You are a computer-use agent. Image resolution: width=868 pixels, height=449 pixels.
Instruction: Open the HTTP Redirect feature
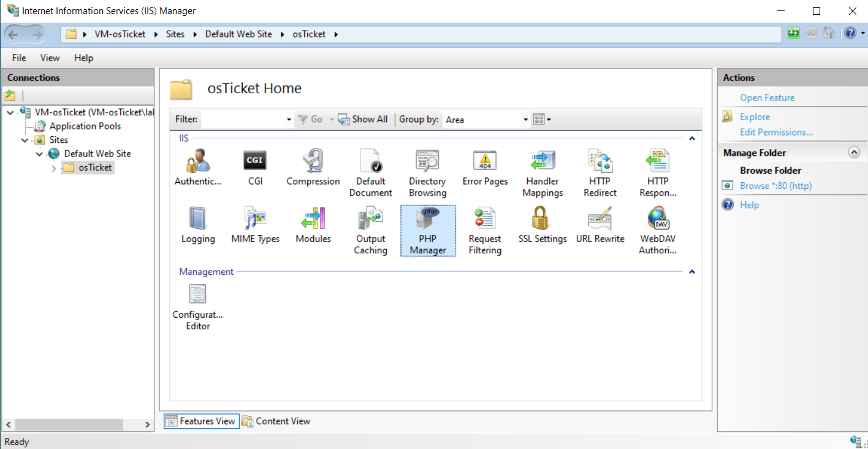click(600, 173)
